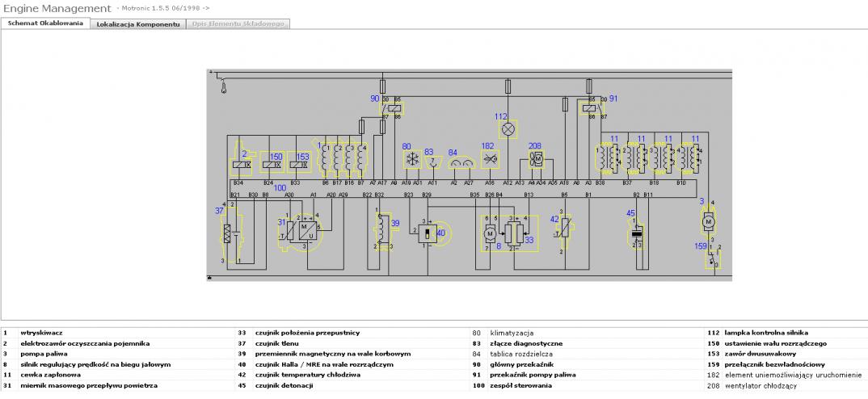Viewport: 868px width, 399px height.
Task: Select legend entry 'zawór dwusuwakowy'
Action: [x=760, y=355]
